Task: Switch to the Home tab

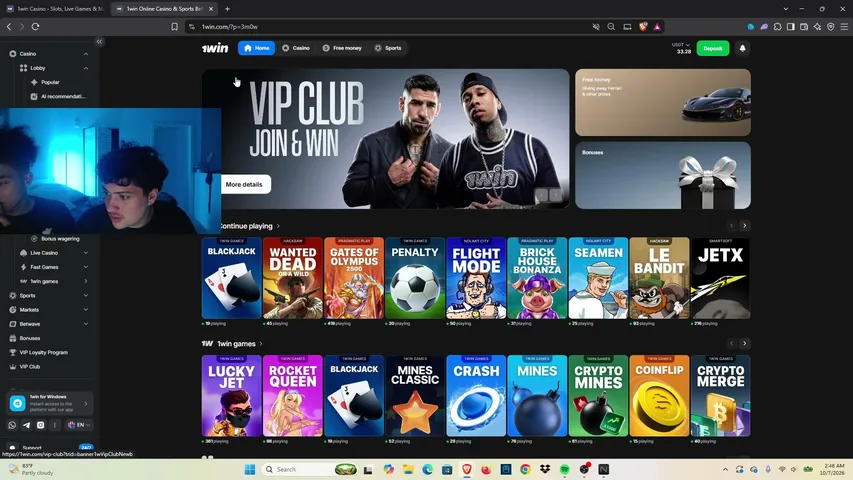Action: (256, 48)
